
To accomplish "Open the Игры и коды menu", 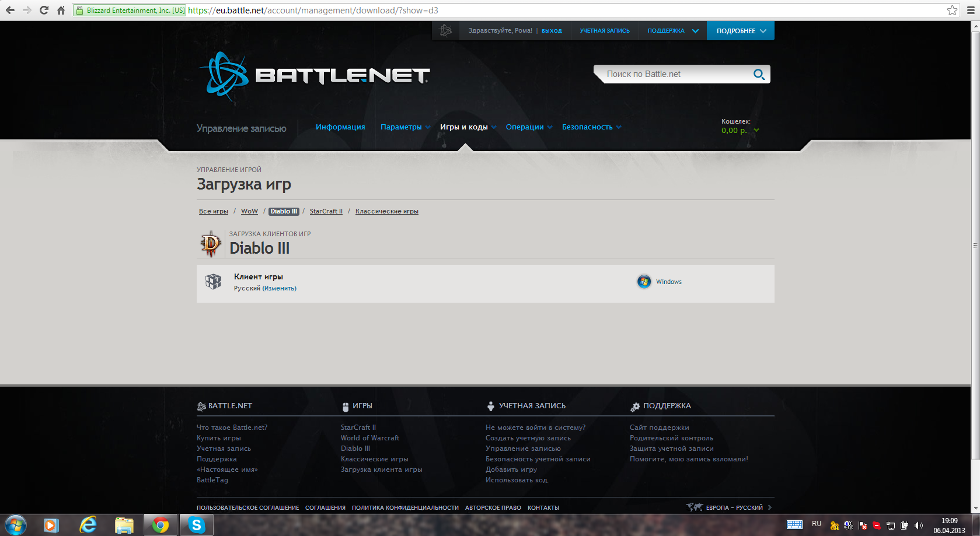I will pyautogui.click(x=468, y=127).
